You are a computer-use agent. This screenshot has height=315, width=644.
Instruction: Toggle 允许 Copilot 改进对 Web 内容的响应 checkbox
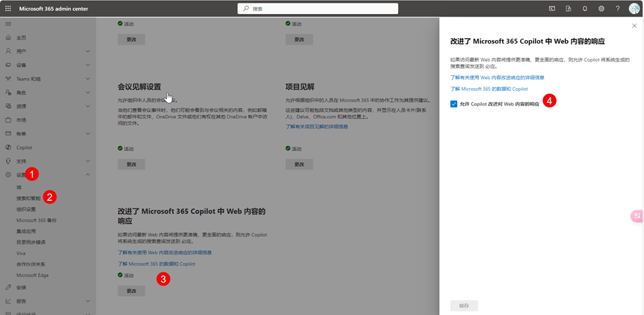[454, 104]
